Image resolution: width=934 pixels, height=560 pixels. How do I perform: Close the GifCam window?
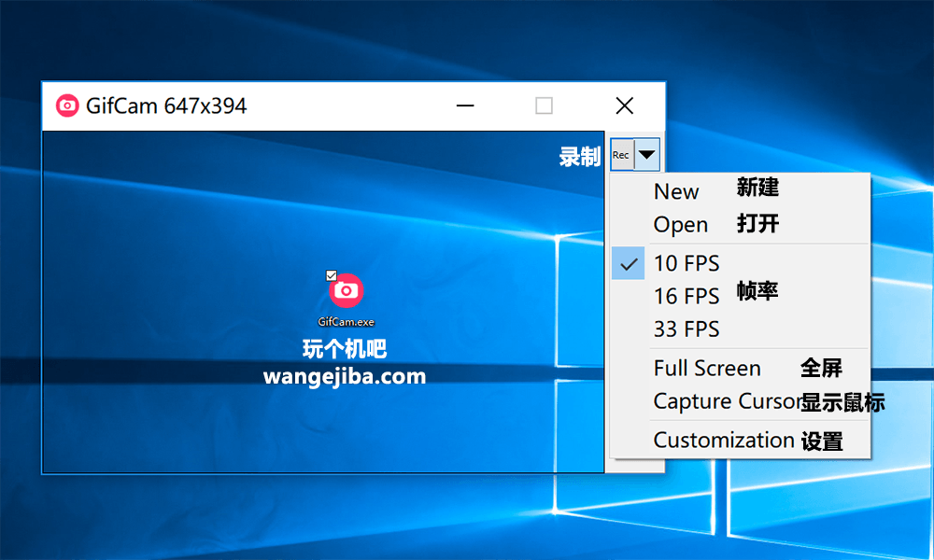coord(624,105)
